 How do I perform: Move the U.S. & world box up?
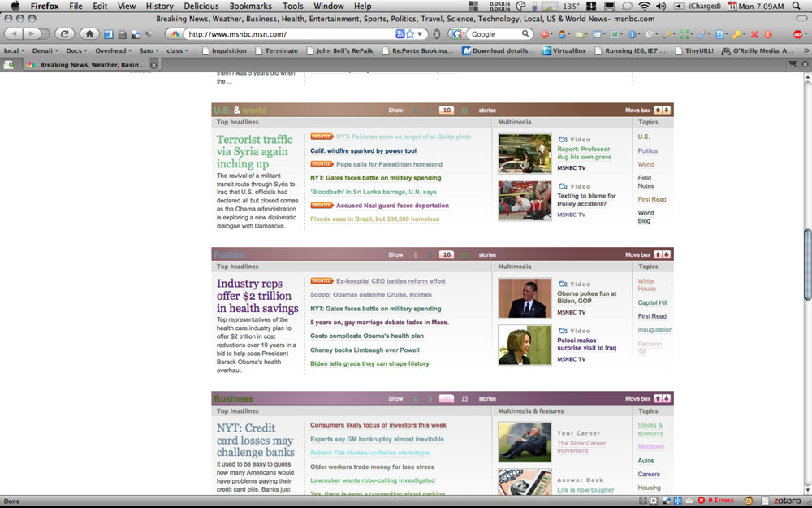click(658, 110)
